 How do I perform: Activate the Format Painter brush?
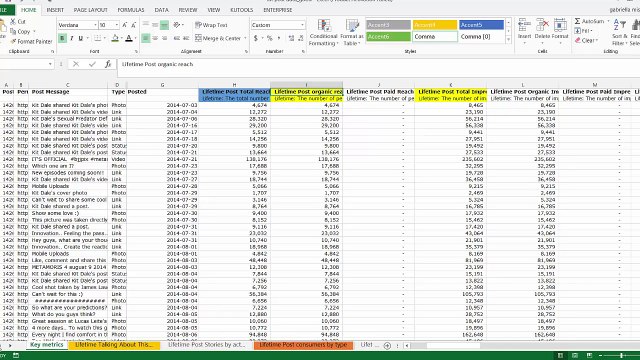point(13,41)
